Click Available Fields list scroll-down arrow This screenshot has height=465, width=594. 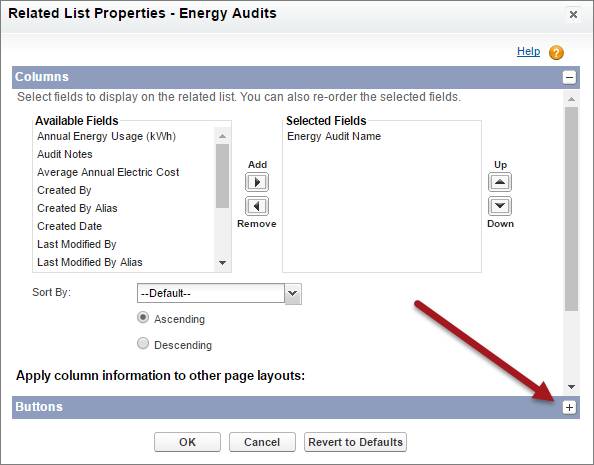pos(223,263)
